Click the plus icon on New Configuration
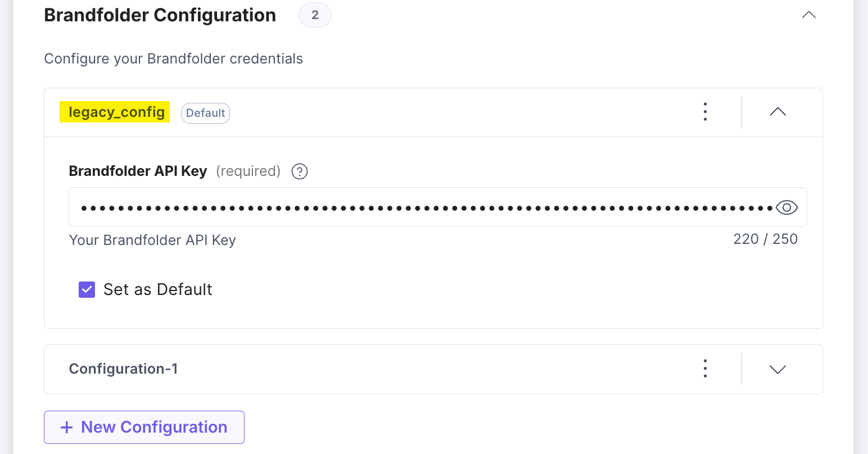The width and height of the screenshot is (868, 454). (66, 427)
